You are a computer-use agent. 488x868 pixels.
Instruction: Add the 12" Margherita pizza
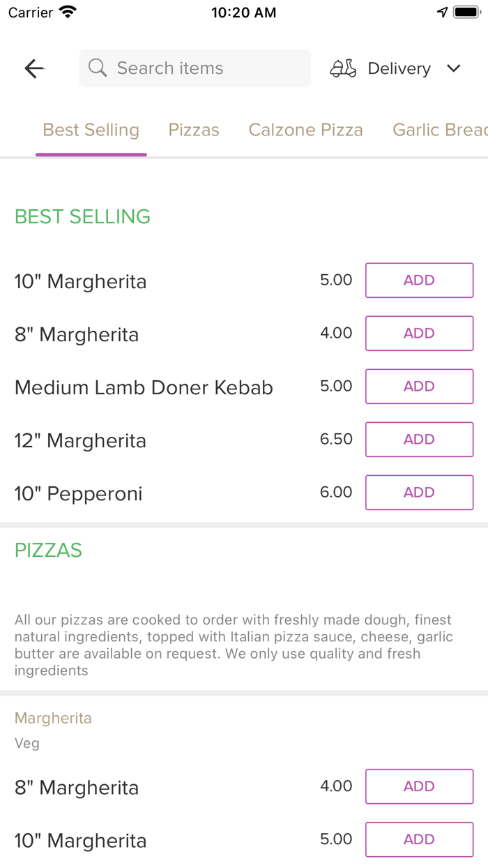[x=419, y=439]
